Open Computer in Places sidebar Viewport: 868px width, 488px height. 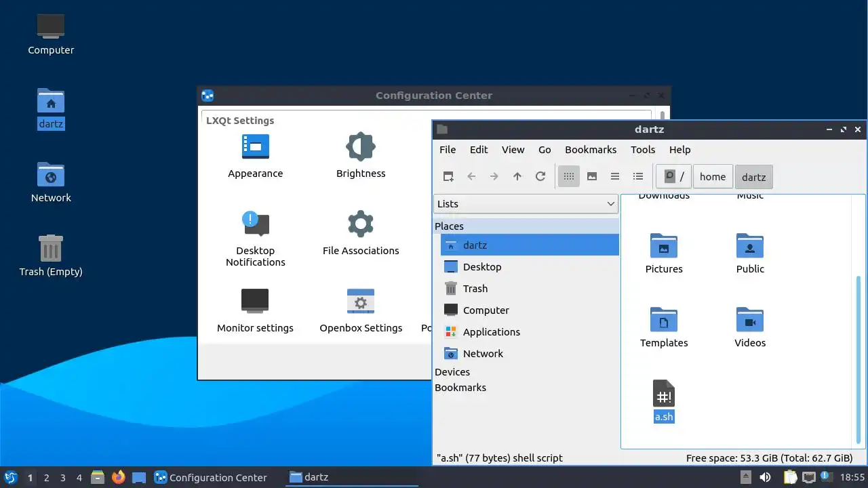click(530, 310)
